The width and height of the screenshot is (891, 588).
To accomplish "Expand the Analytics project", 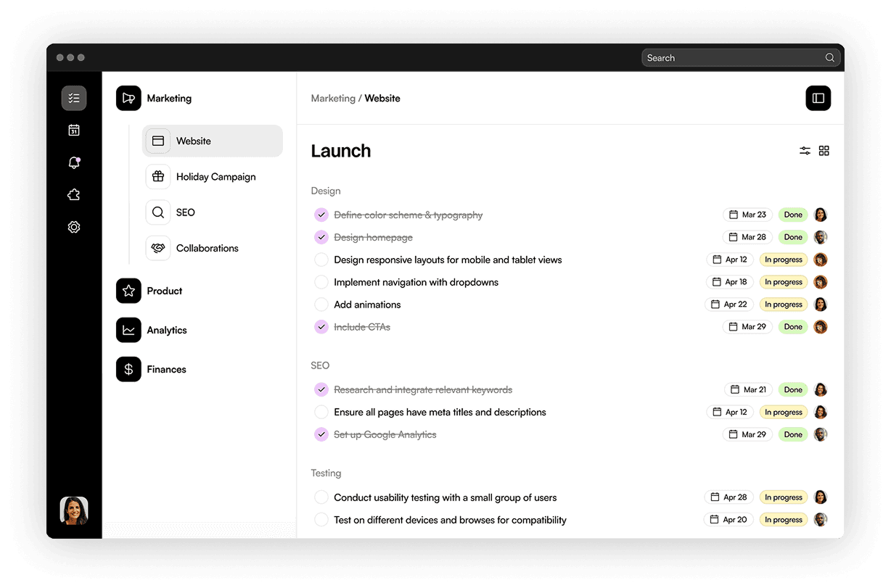I will pos(167,330).
